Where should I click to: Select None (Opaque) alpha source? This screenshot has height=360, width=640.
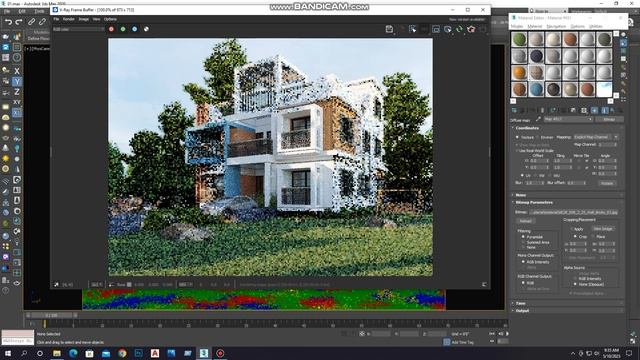click(x=575, y=284)
